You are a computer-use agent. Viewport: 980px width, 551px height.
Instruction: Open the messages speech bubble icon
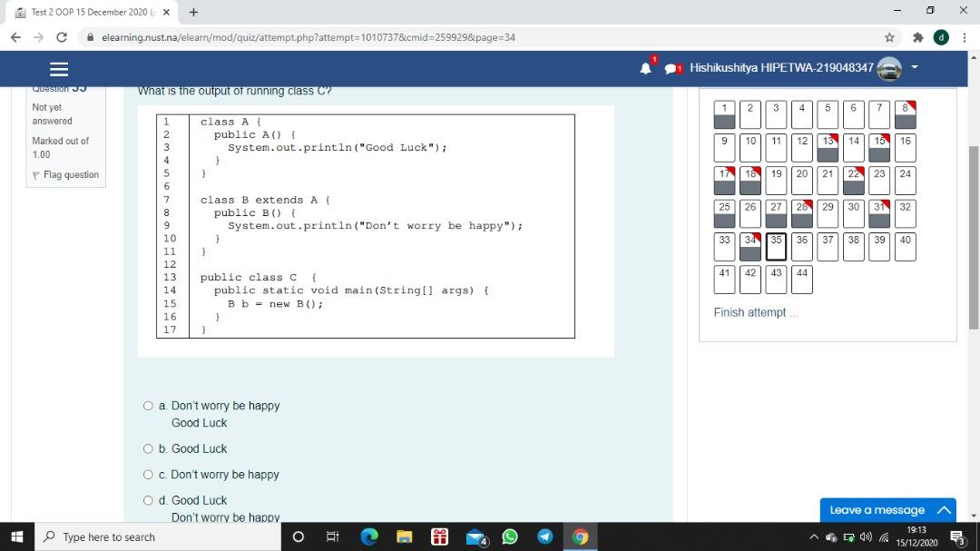point(671,68)
